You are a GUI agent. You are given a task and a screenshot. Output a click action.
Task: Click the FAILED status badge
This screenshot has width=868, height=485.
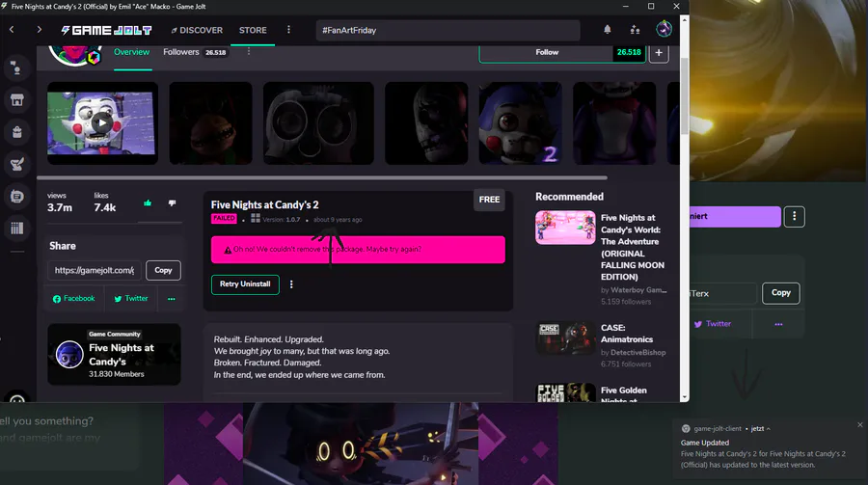point(224,219)
